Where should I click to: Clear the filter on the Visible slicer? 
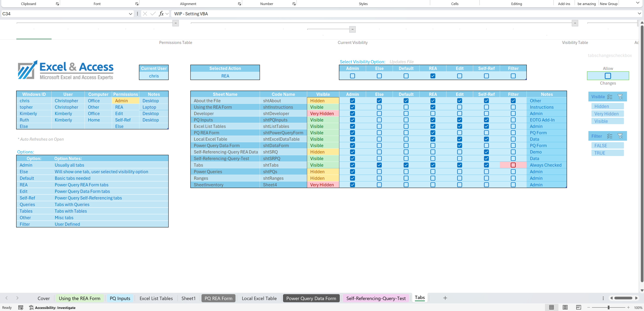tap(620, 97)
